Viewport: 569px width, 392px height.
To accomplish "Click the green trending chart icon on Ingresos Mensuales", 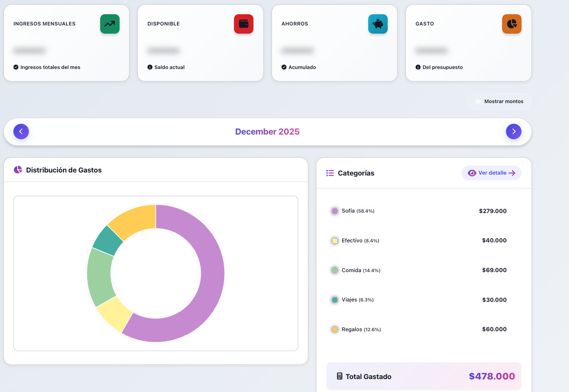I will coord(110,24).
